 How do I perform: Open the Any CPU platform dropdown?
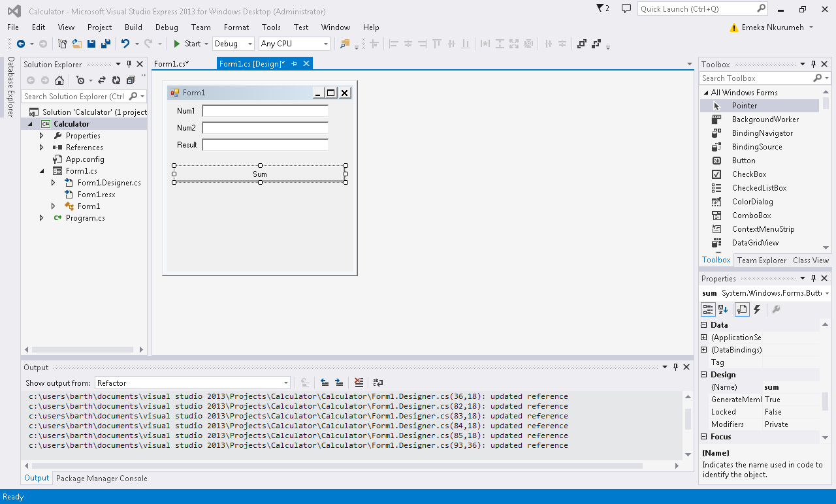click(295, 44)
